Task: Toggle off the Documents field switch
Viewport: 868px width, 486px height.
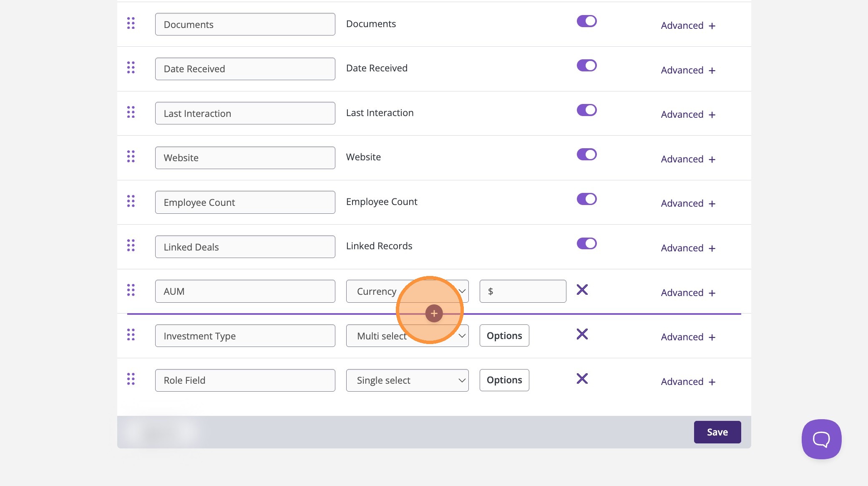Action: [586, 21]
